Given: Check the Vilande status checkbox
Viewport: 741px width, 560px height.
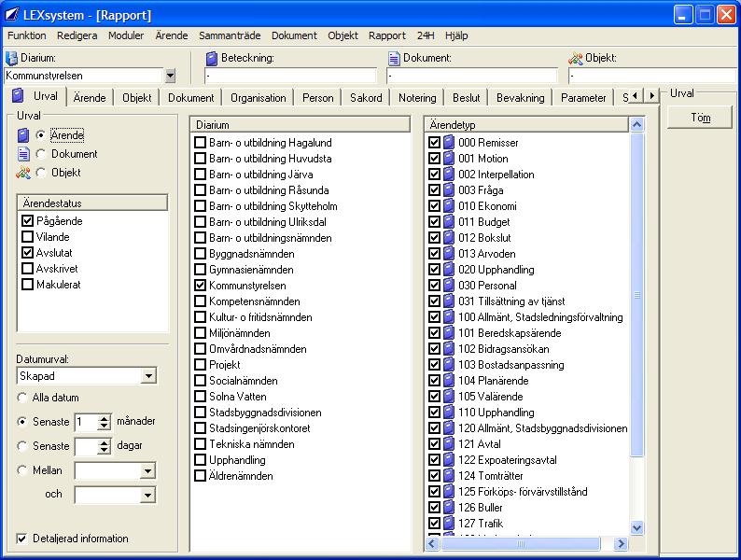Looking at the screenshot, I should [27, 237].
